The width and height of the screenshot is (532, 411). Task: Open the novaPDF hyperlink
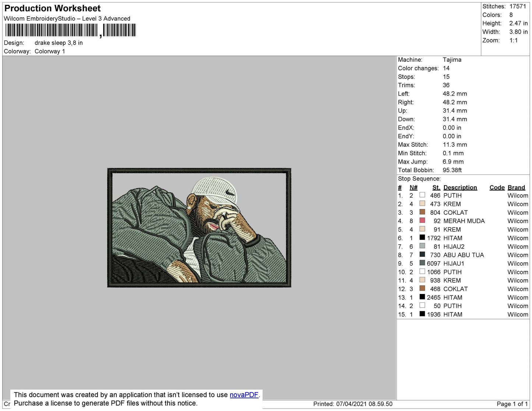pyautogui.click(x=244, y=395)
